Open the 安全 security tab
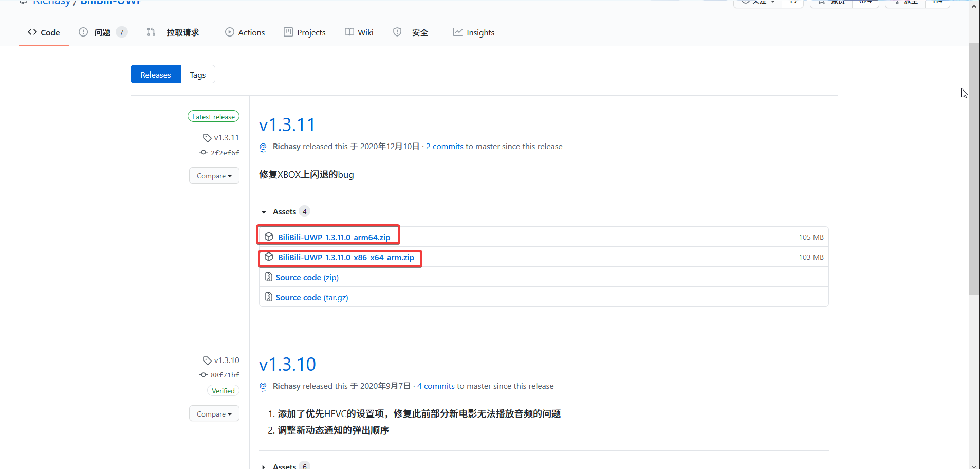 tap(411, 32)
